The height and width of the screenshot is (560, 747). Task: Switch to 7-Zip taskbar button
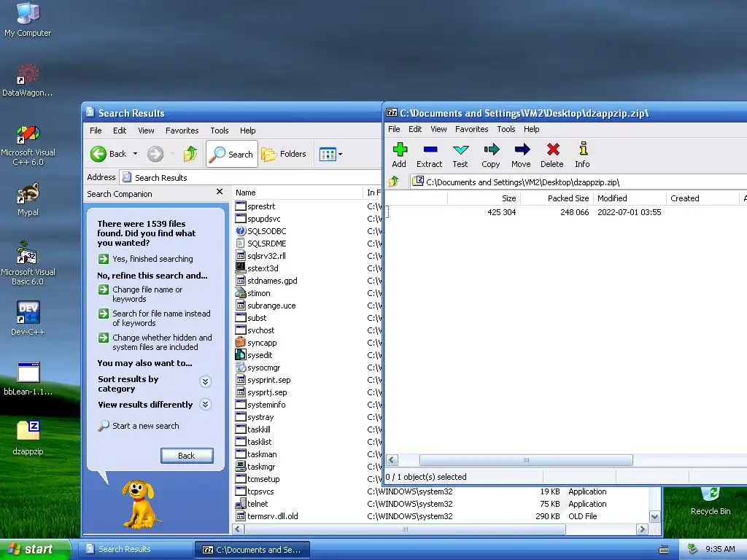252,550
